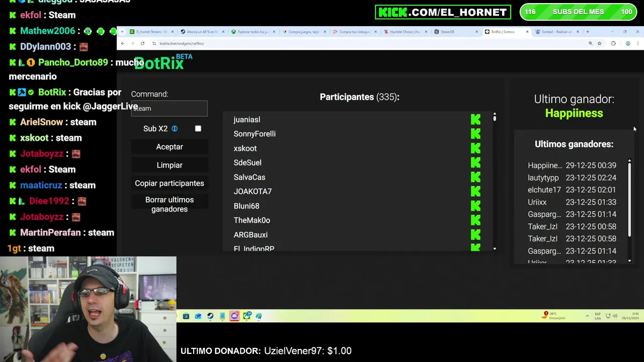
Task: Switch to the El_hornet Stream tab
Action: (151, 32)
